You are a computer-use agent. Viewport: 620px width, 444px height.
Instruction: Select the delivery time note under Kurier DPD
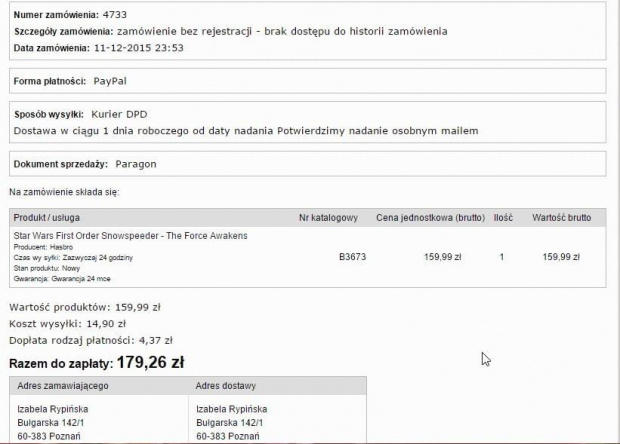[x=246, y=131]
